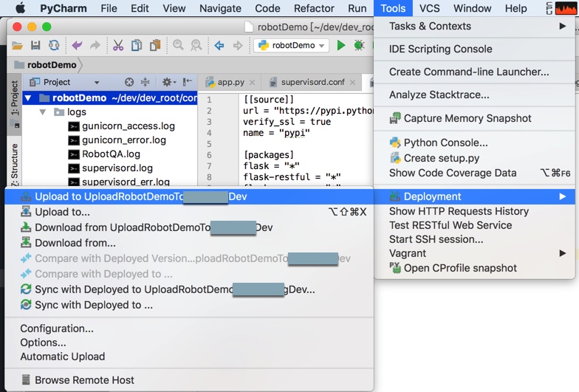Click the Save All floppy icon
This screenshot has height=392, width=579.
pos(35,46)
